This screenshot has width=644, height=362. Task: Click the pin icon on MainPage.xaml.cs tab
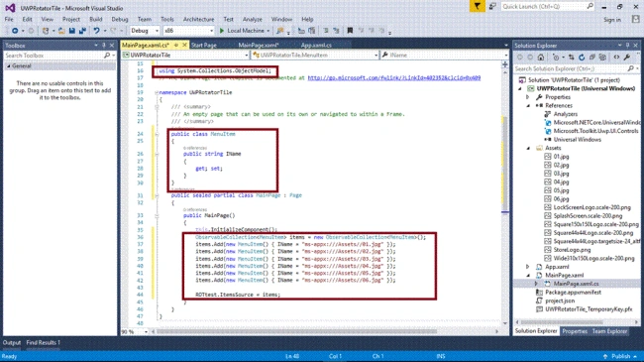(x=176, y=45)
